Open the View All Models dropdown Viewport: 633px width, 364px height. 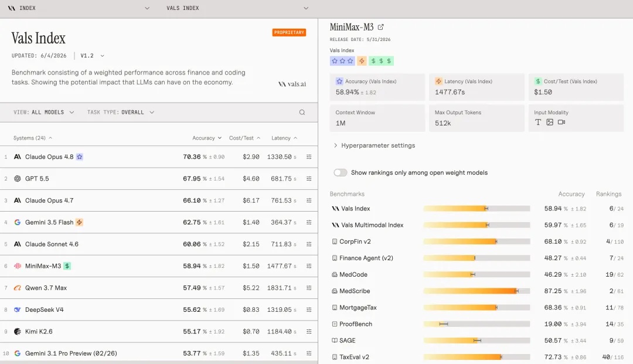tap(43, 112)
